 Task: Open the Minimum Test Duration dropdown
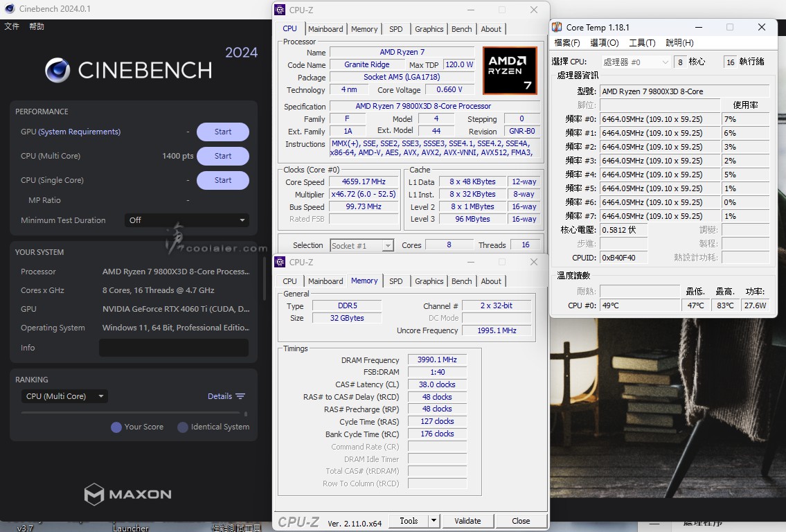pyautogui.click(x=186, y=220)
